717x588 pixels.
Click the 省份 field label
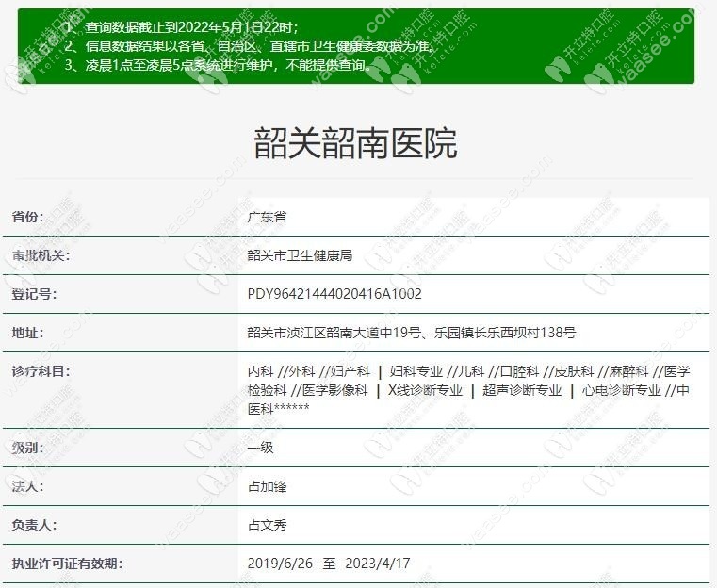tap(28, 217)
